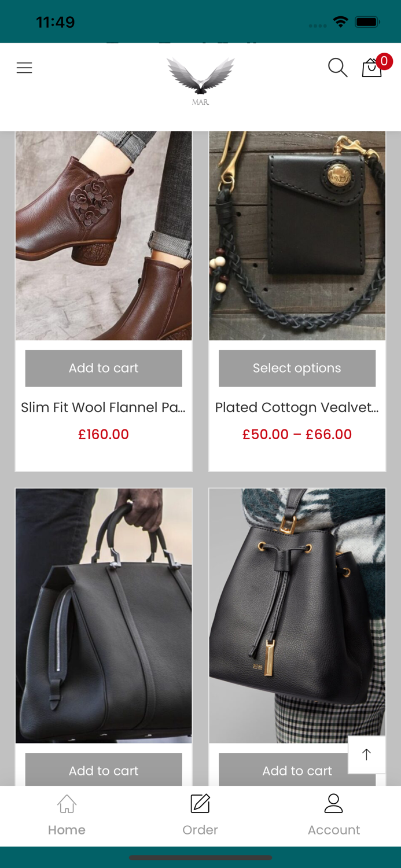The width and height of the screenshot is (401, 868).
Task: Tap the red cart count badge
Action: [384, 61]
